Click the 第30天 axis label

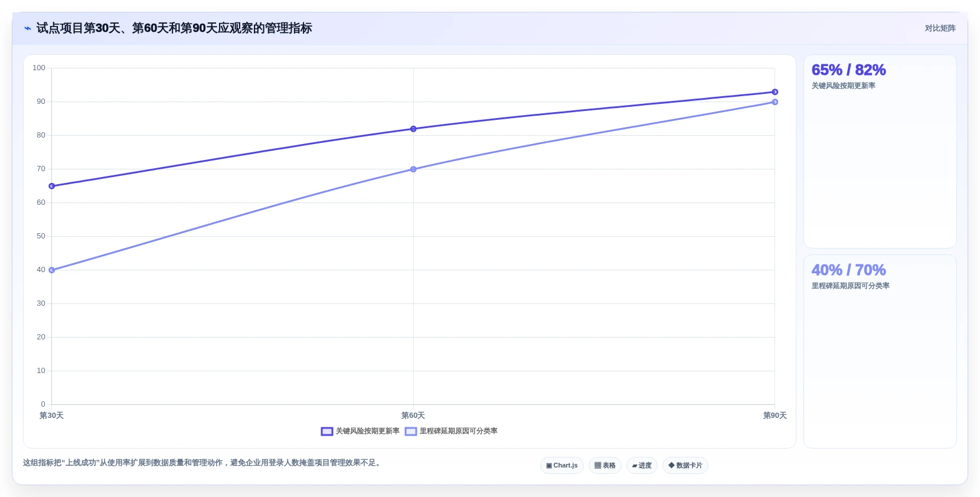click(51, 416)
